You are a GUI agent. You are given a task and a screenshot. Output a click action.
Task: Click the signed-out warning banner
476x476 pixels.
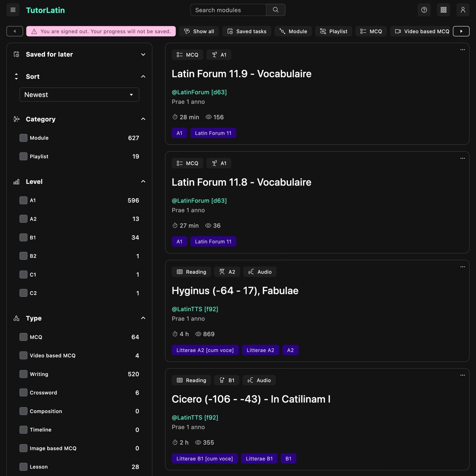pos(101,31)
